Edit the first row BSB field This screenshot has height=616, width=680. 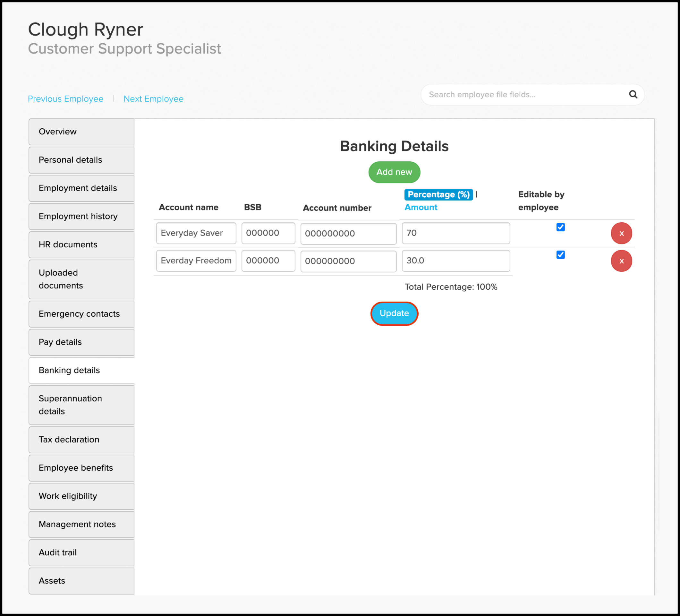(x=268, y=233)
